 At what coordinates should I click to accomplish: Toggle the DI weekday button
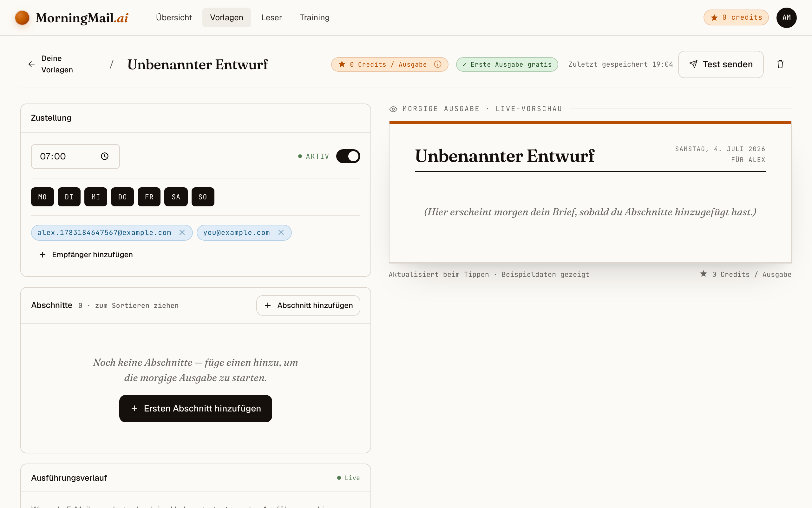pos(69,197)
